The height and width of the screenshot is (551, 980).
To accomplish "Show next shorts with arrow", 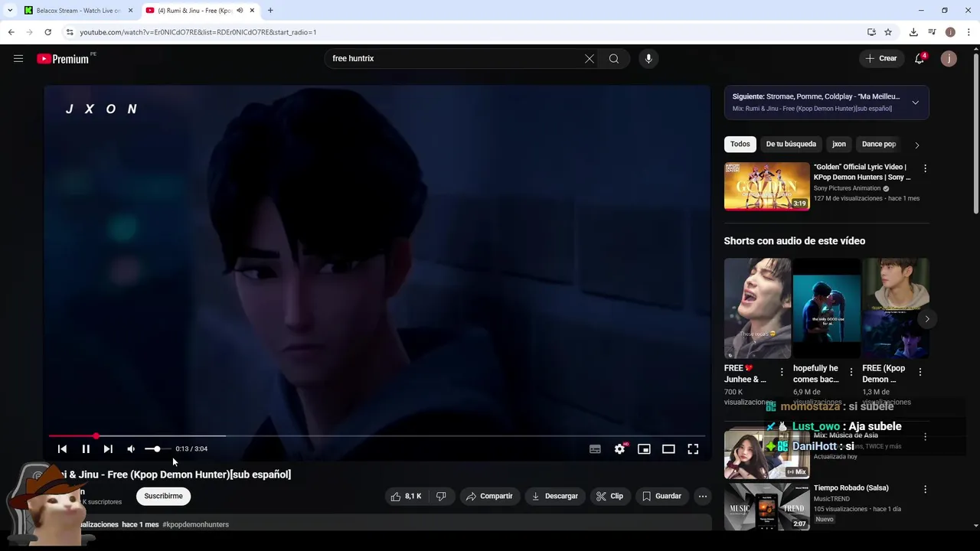I will (926, 319).
